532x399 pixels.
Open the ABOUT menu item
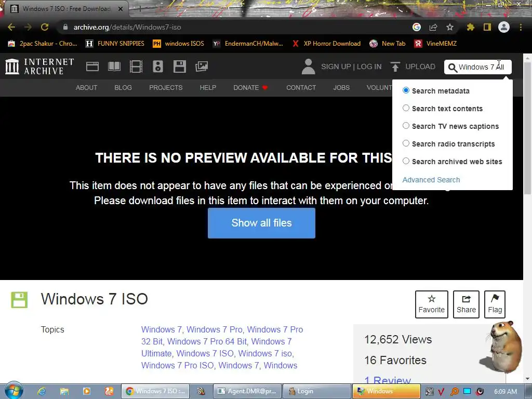tap(87, 87)
